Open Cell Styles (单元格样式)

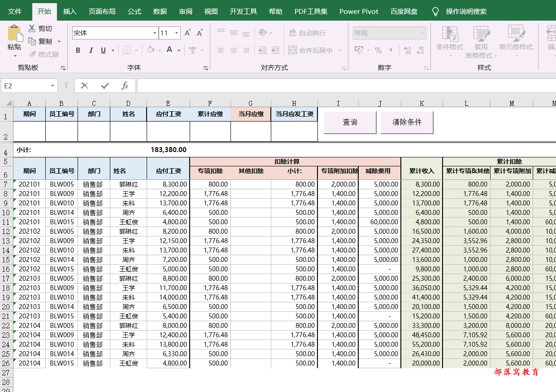(516, 42)
